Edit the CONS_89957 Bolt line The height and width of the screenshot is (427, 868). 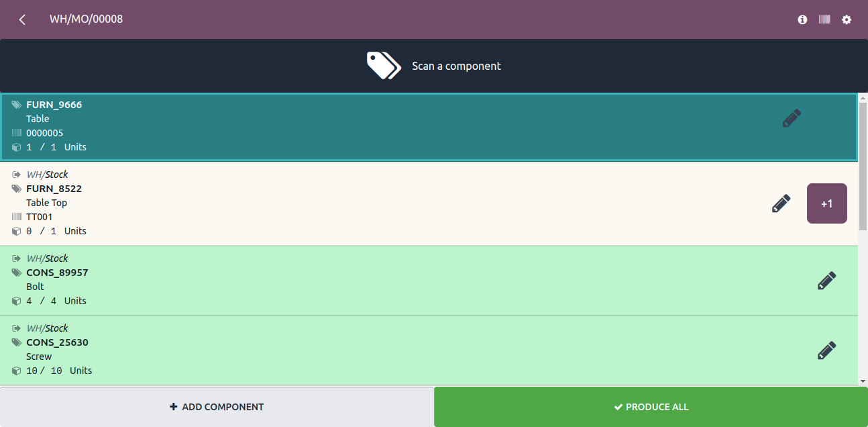tap(826, 281)
